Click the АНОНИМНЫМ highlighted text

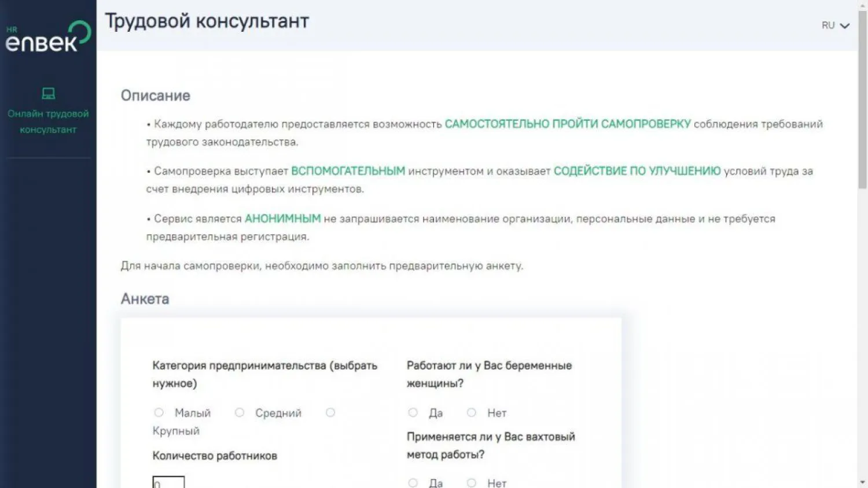click(282, 218)
